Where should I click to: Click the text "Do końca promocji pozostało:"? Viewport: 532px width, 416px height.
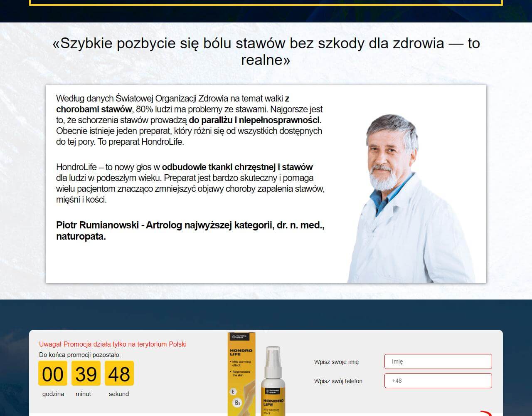80,355
